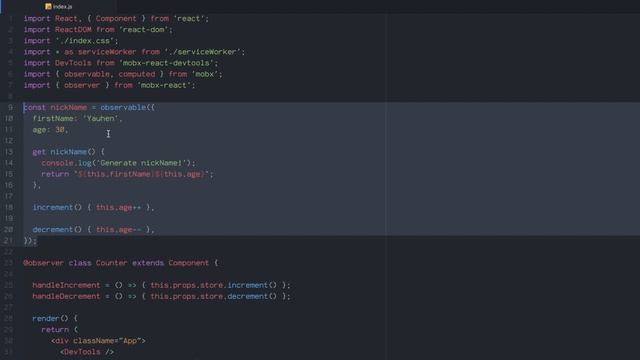Viewport: 640px width, 360px height.
Task: Click DevTools import name on line 5
Action: point(73,63)
